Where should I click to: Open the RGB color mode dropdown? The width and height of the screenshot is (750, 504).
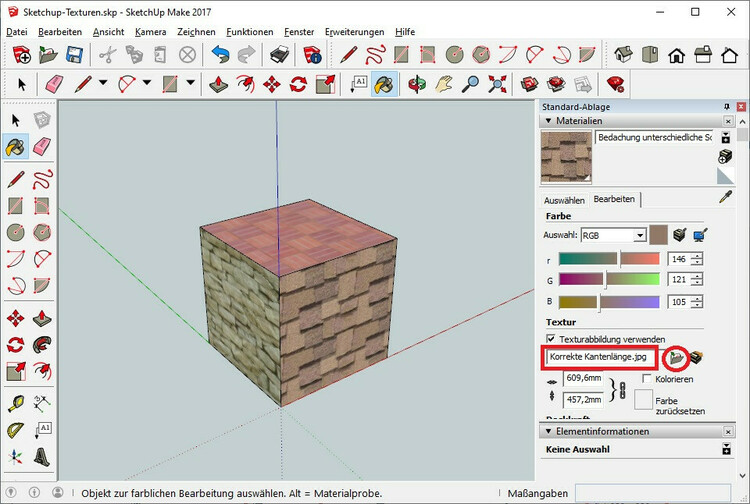click(639, 235)
